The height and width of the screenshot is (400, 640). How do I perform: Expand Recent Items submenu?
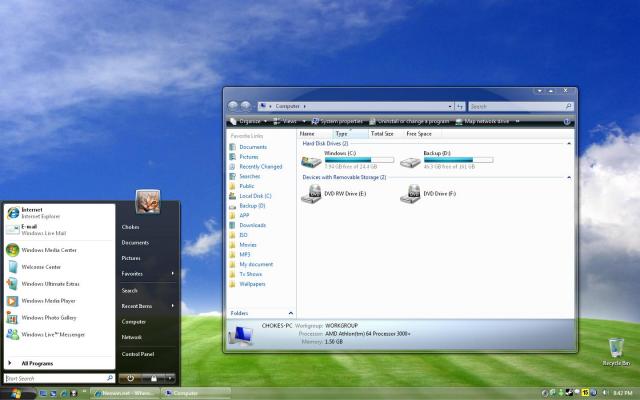[148, 306]
